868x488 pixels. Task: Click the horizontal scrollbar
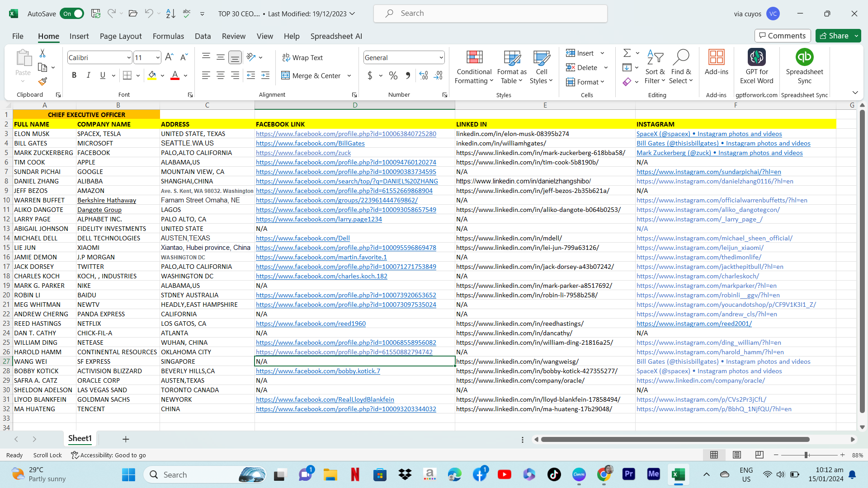click(x=675, y=439)
